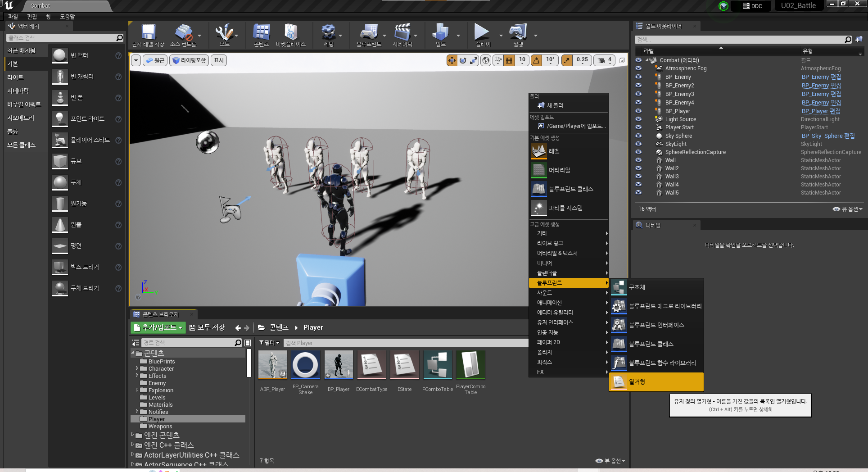Select the rotate gizmo tool in viewport
868x472 pixels.
[x=463, y=60]
